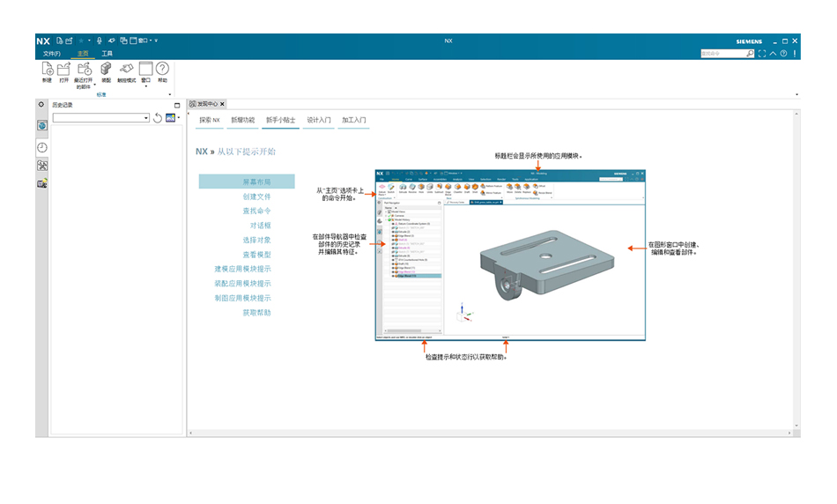Click the 帮助 (Help) question mark icon
This screenshot has width=837, height=504.
[162, 69]
